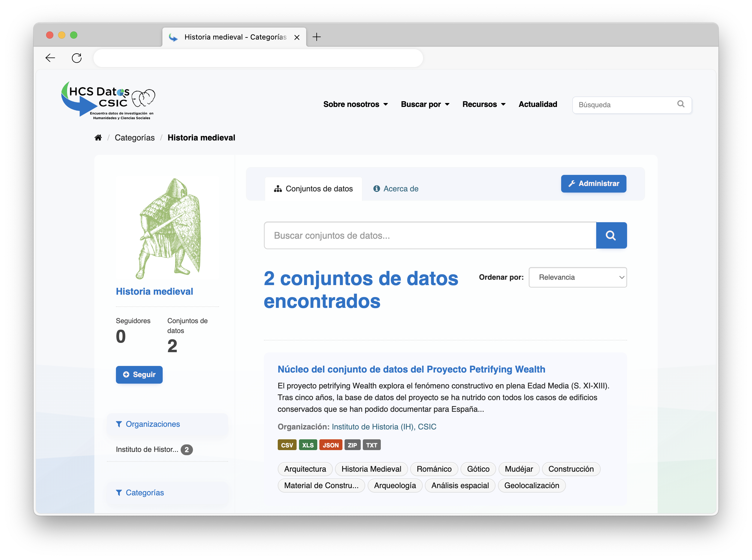The height and width of the screenshot is (560, 752).
Task: Click the Buscar conjuntos de datos field
Action: click(430, 235)
